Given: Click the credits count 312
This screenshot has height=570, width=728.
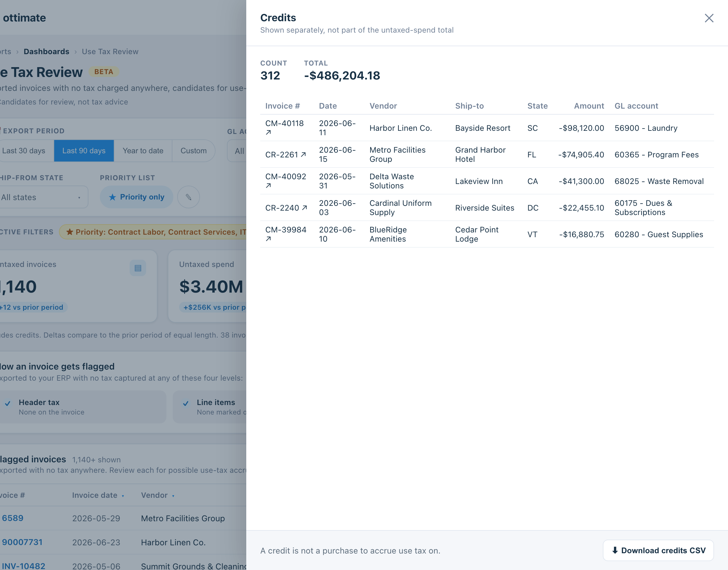Looking at the screenshot, I should (270, 76).
